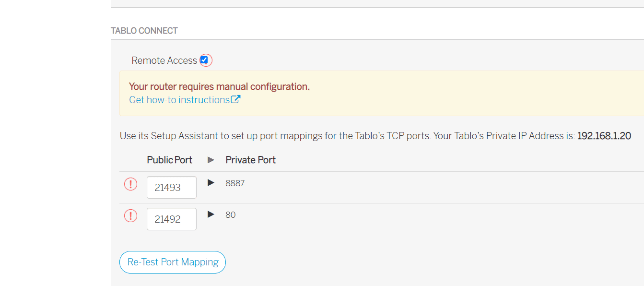Focus the Public Port field containing 21493

[x=171, y=187]
